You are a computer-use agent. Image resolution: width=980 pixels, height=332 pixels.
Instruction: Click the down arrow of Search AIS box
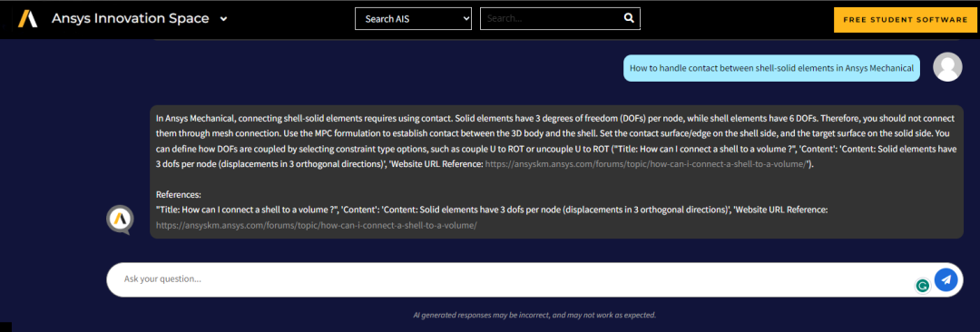[465, 19]
